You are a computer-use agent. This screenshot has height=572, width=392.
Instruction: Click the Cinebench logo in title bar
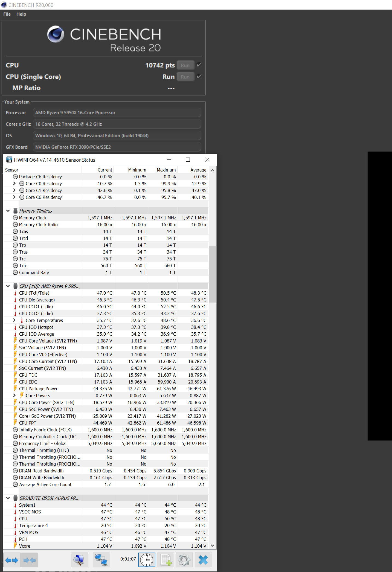pos(4,5)
